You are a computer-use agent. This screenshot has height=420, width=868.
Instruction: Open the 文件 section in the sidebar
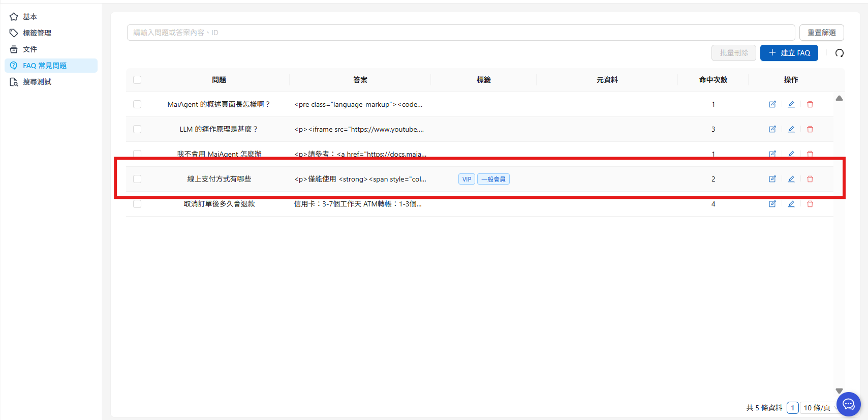click(30, 49)
